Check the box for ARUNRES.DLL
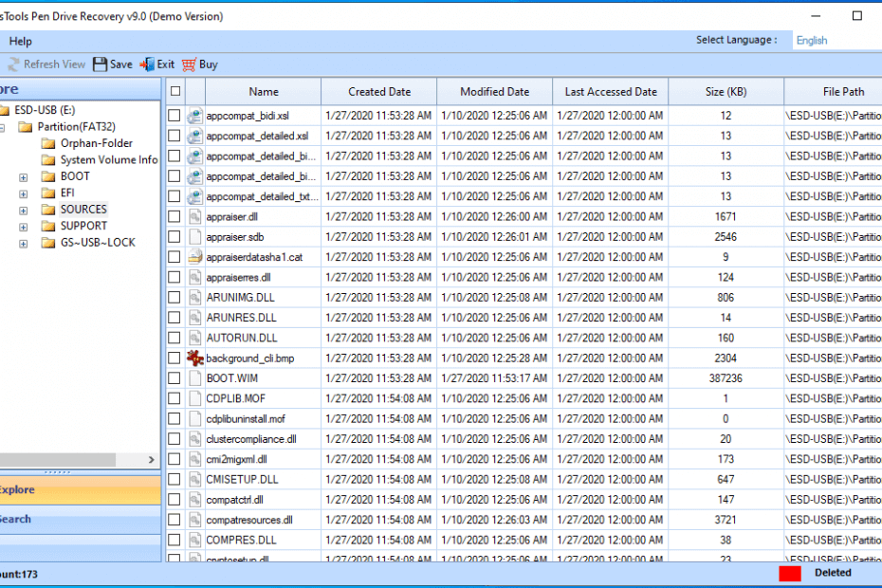This screenshot has width=882, height=588. click(175, 318)
